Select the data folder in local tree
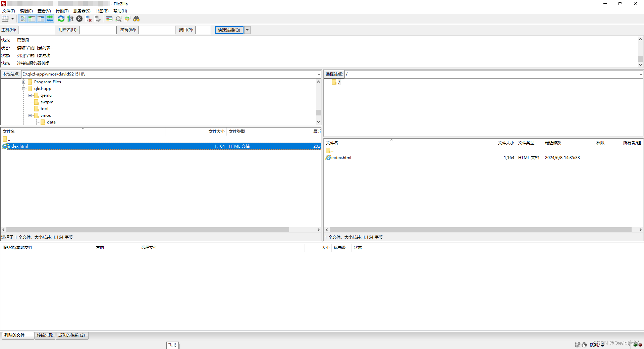The image size is (644, 349). click(51, 122)
